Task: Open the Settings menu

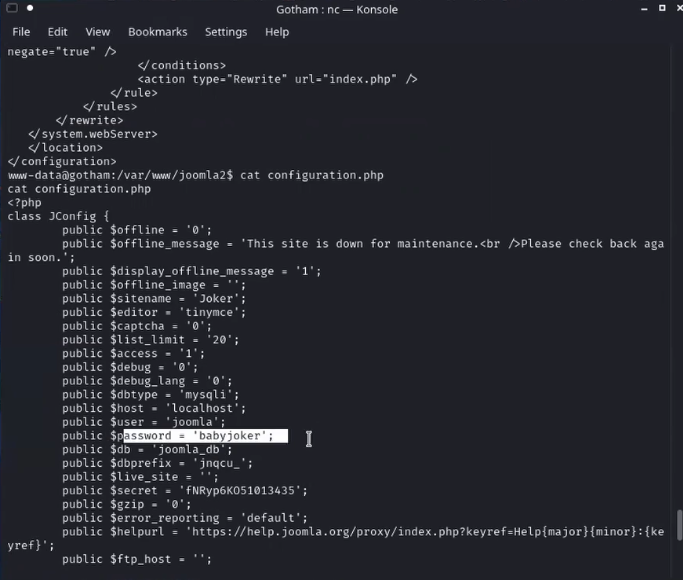Action: [226, 32]
